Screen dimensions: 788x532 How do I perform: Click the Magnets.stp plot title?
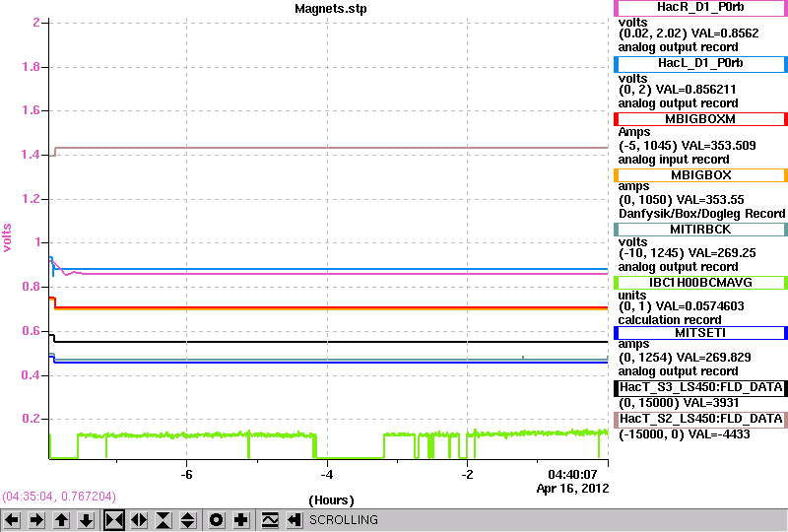tap(331, 9)
